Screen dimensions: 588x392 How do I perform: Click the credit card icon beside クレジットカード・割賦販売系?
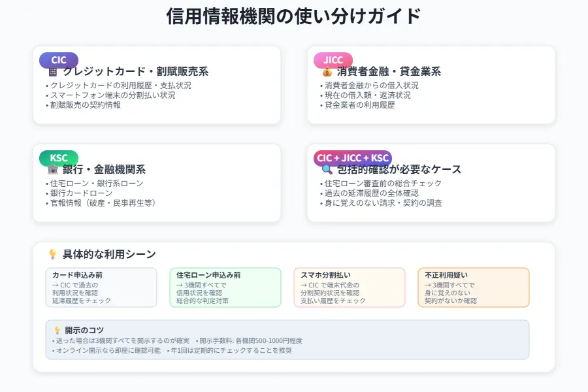[53, 72]
